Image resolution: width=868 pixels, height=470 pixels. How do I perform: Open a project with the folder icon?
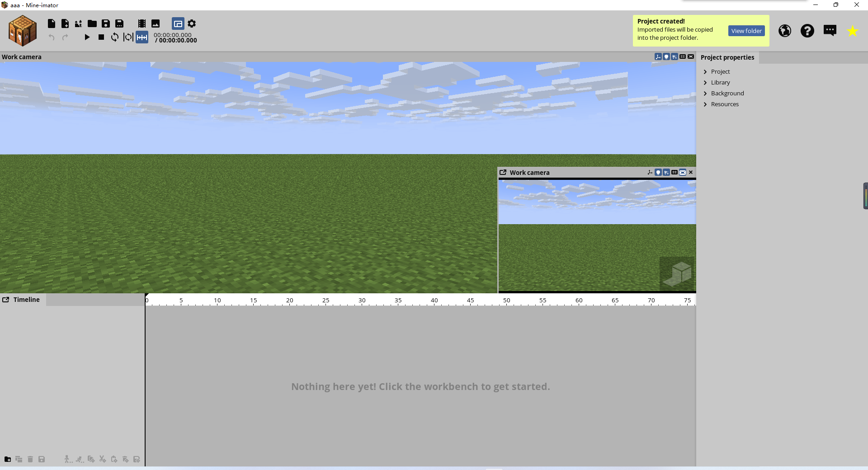pyautogui.click(x=92, y=23)
